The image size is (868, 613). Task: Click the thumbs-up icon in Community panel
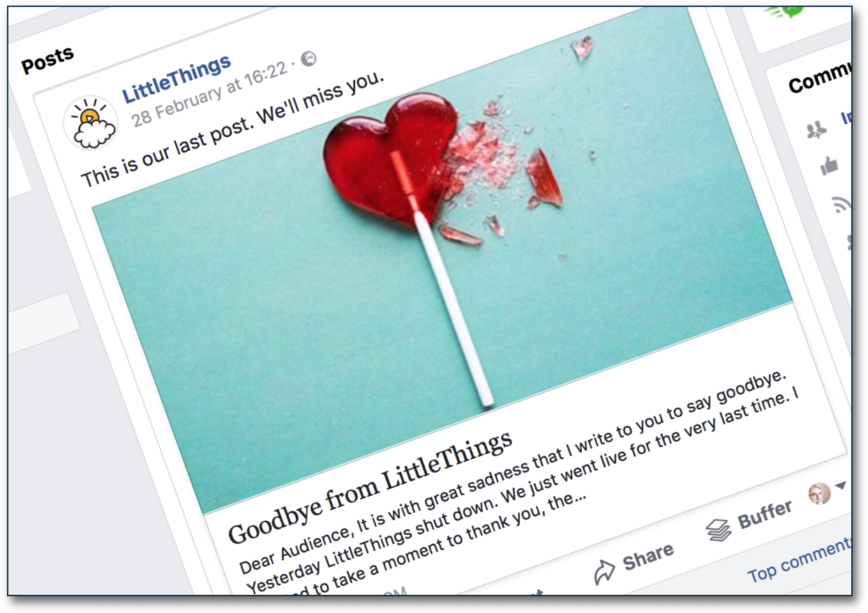pyautogui.click(x=829, y=166)
